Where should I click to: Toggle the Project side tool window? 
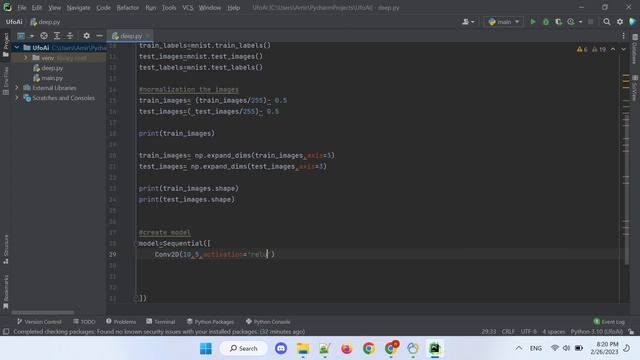(6, 45)
